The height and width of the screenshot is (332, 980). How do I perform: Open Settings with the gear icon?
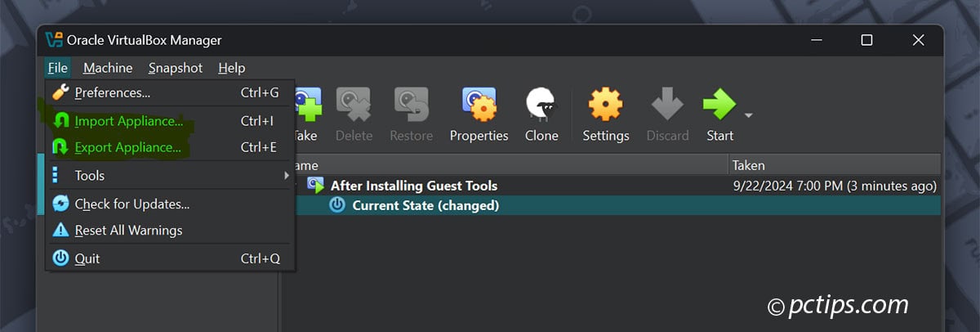(605, 106)
